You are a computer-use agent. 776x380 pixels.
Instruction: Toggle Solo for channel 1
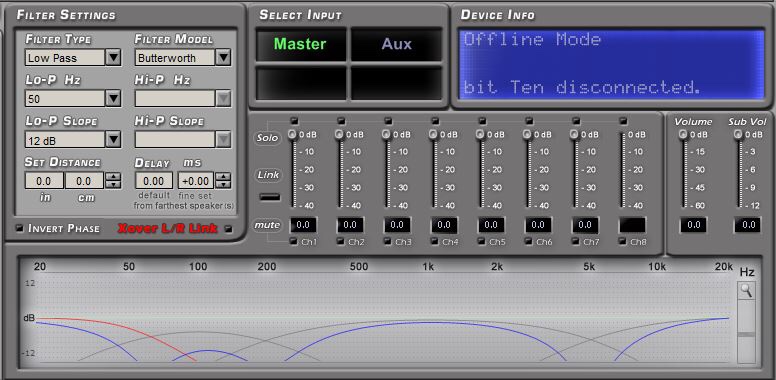pos(294,121)
